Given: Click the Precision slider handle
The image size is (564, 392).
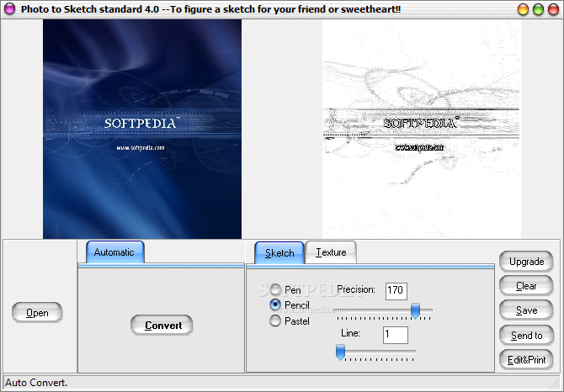Looking at the screenshot, I should (416, 310).
